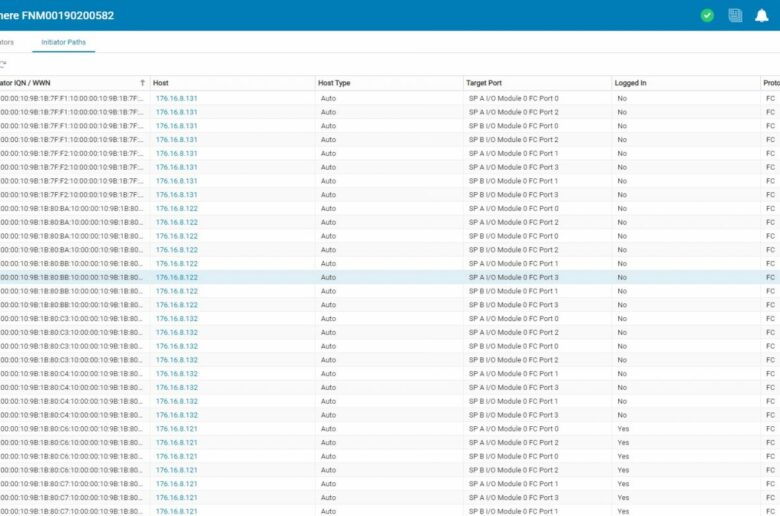
Task: Sort by the Host column header
Action: (x=161, y=83)
